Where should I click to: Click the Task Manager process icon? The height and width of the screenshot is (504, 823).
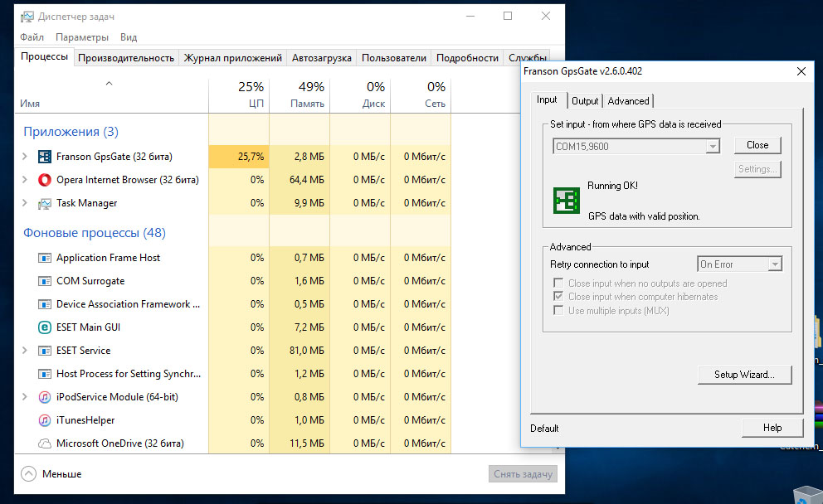pos(45,203)
